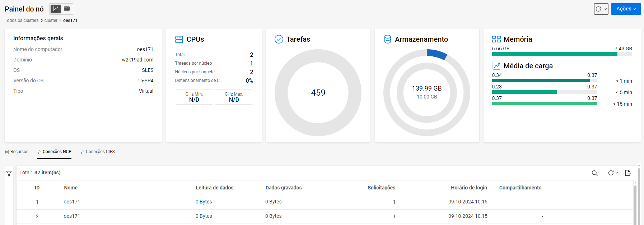Image resolution: width=644 pixels, height=225 pixels.
Task: Expand the table refresh options arrow
Action: 617,173
